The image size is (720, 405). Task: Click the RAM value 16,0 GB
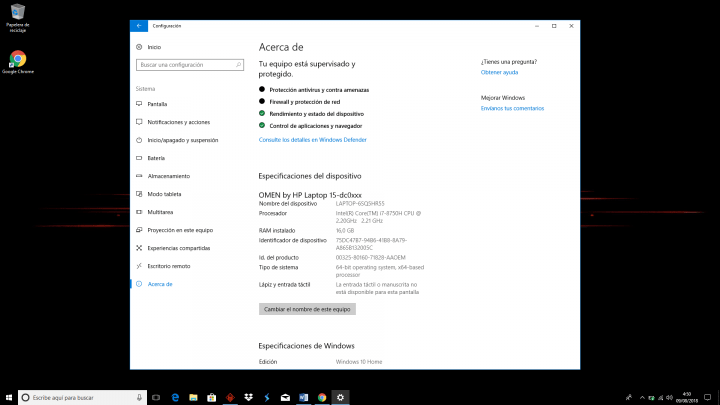345,231
